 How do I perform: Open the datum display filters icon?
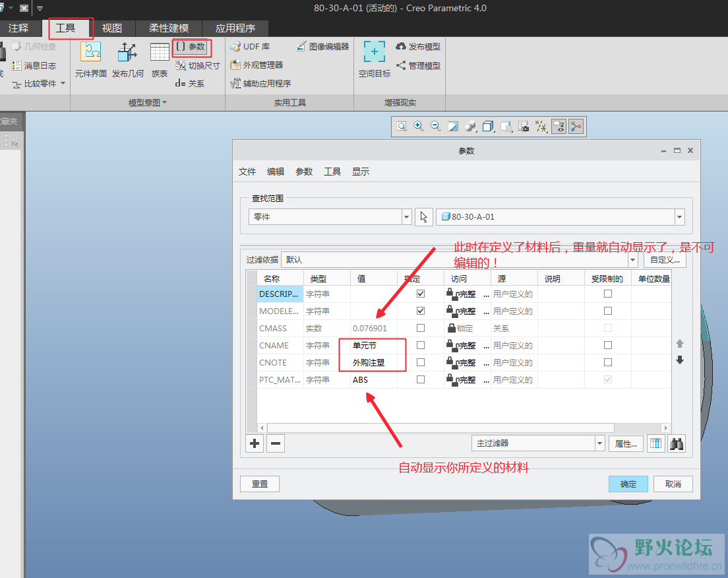[x=541, y=127]
